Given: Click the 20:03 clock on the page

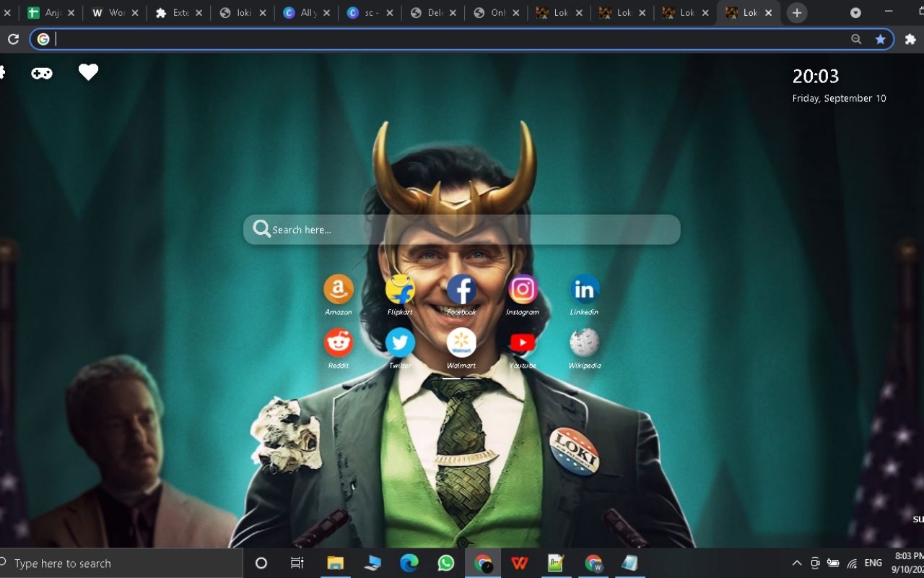Looking at the screenshot, I should coord(816,76).
